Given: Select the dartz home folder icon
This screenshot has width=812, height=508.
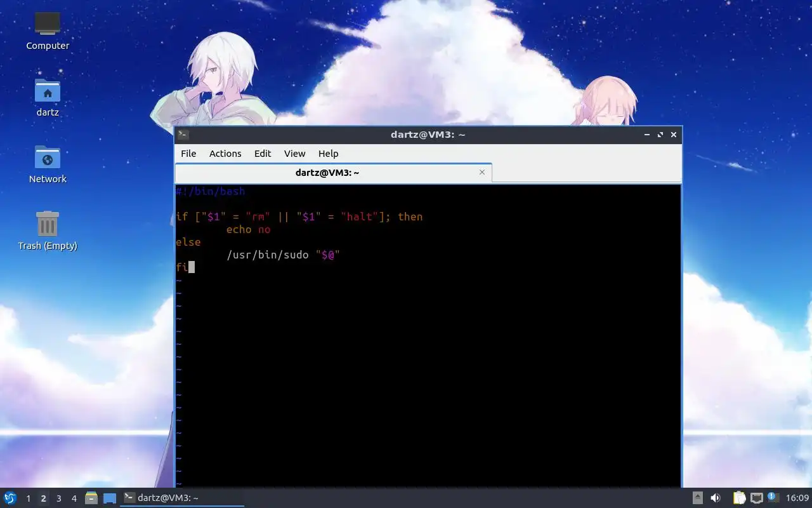Looking at the screenshot, I should (48, 97).
